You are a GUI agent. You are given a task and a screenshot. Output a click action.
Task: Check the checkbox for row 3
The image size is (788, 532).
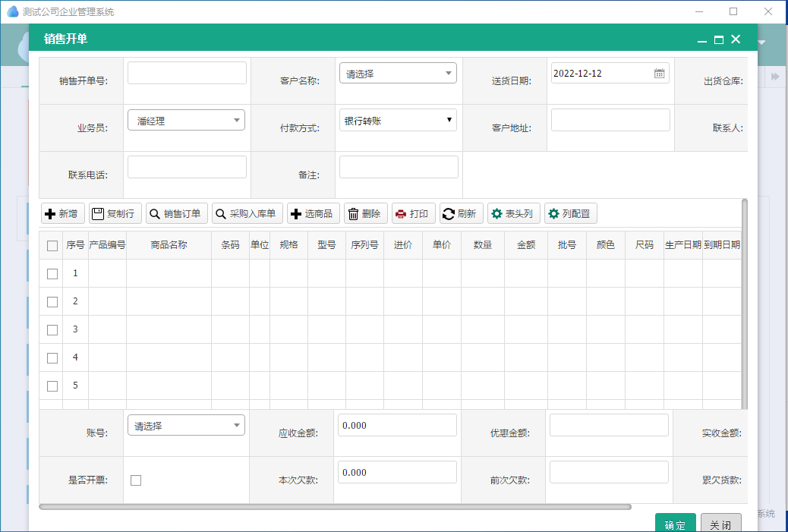(52, 330)
